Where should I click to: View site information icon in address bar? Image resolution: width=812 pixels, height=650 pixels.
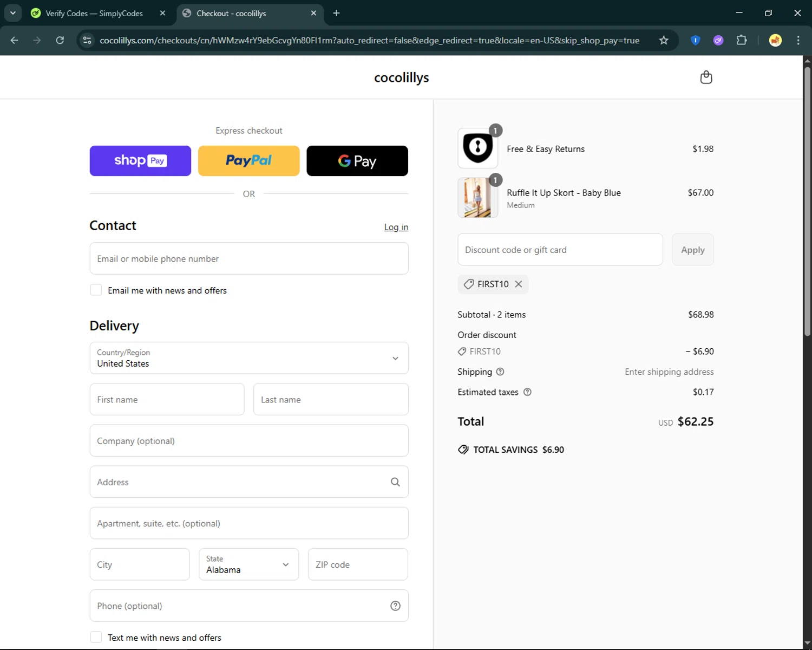(87, 40)
